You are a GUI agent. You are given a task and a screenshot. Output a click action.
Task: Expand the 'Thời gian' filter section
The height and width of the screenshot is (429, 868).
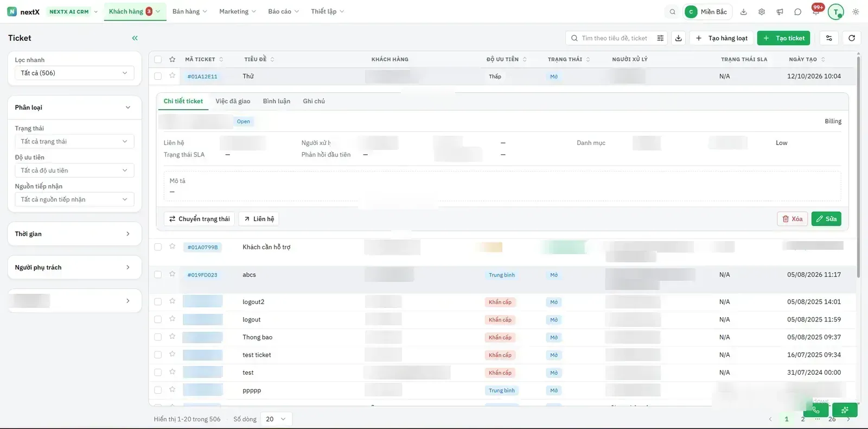click(74, 234)
